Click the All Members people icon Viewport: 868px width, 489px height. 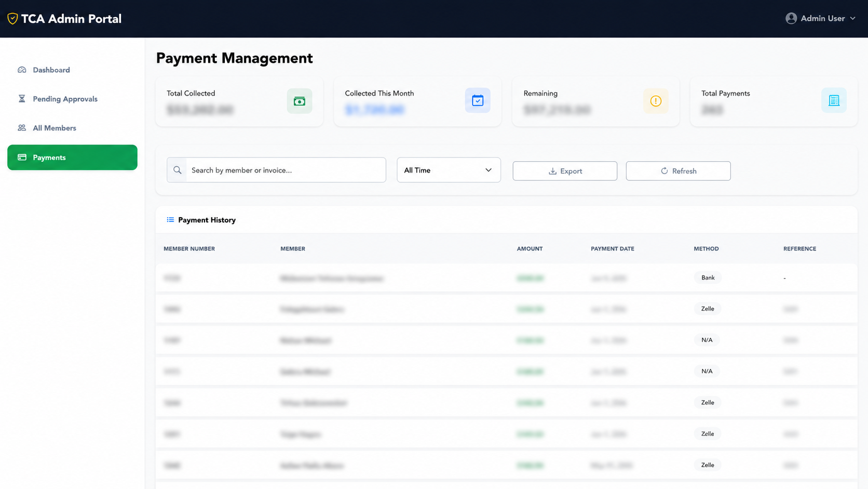pos(22,128)
